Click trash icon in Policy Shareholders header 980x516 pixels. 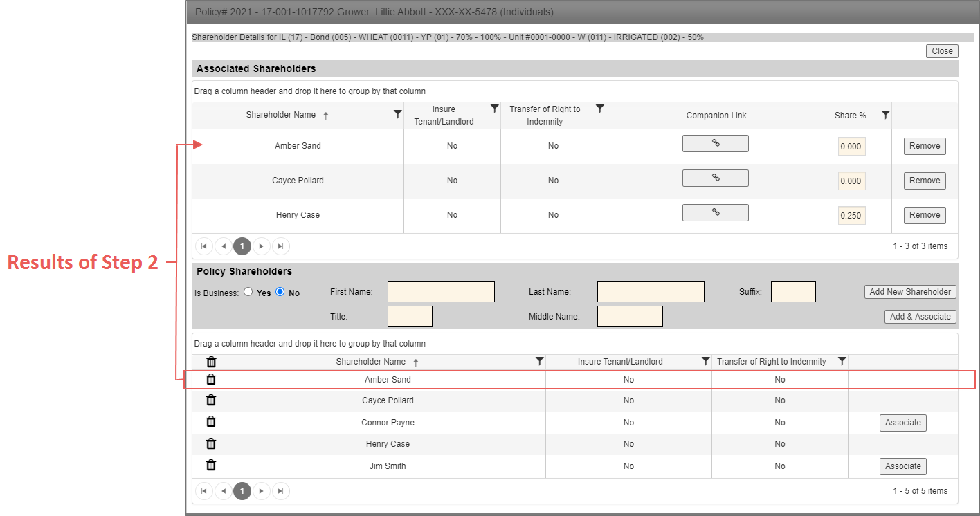click(x=212, y=362)
